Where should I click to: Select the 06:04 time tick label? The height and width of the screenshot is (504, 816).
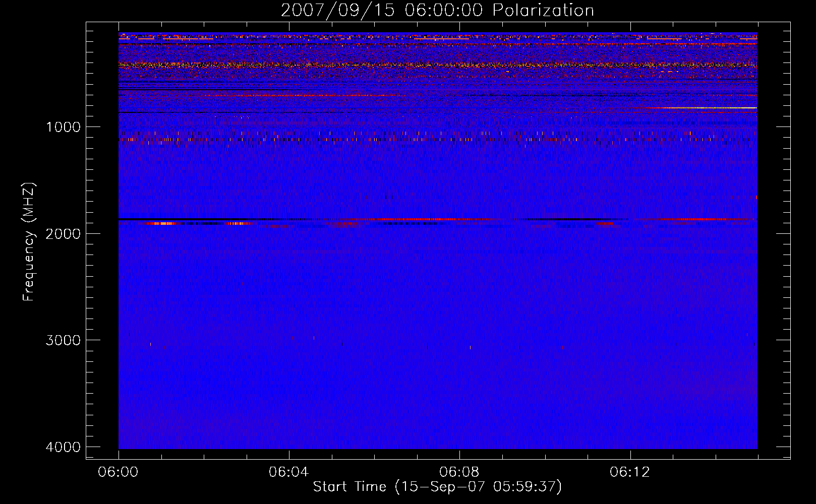(289, 472)
